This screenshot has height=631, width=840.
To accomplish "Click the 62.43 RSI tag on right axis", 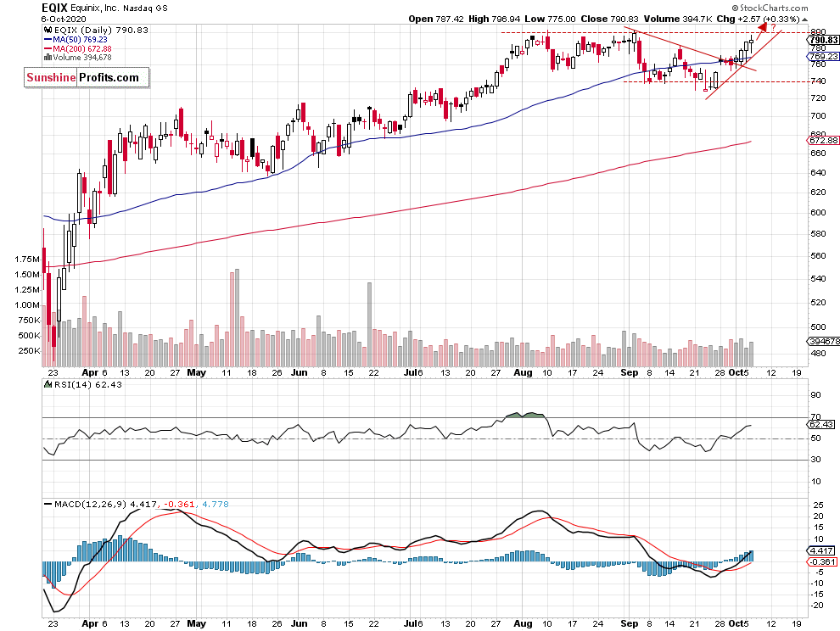I will pyautogui.click(x=820, y=424).
